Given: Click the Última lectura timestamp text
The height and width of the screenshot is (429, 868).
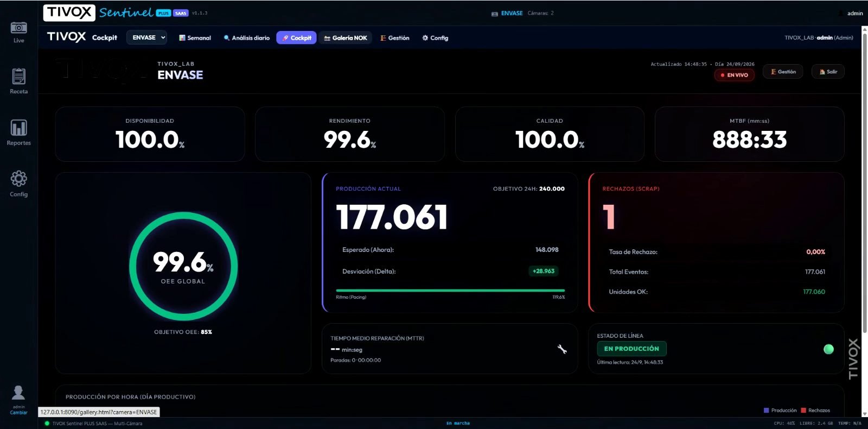Looking at the screenshot, I should pyautogui.click(x=630, y=362).
